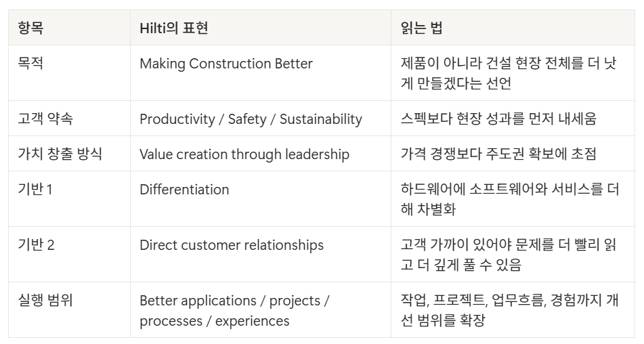Click the 읽는 법 column header

421,28
